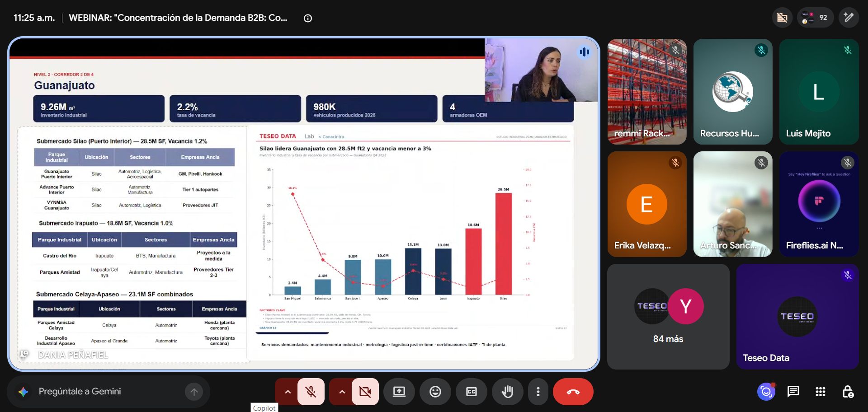The height and width of the screenshot is (412, 868).
Task: Toggle the muted microphone button
Action: tap(311, 392)
